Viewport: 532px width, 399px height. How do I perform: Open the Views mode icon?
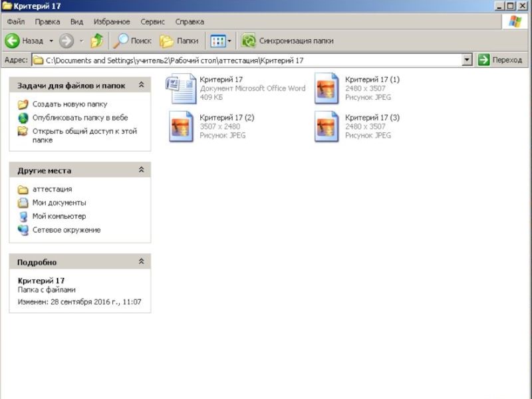point(218,41)
